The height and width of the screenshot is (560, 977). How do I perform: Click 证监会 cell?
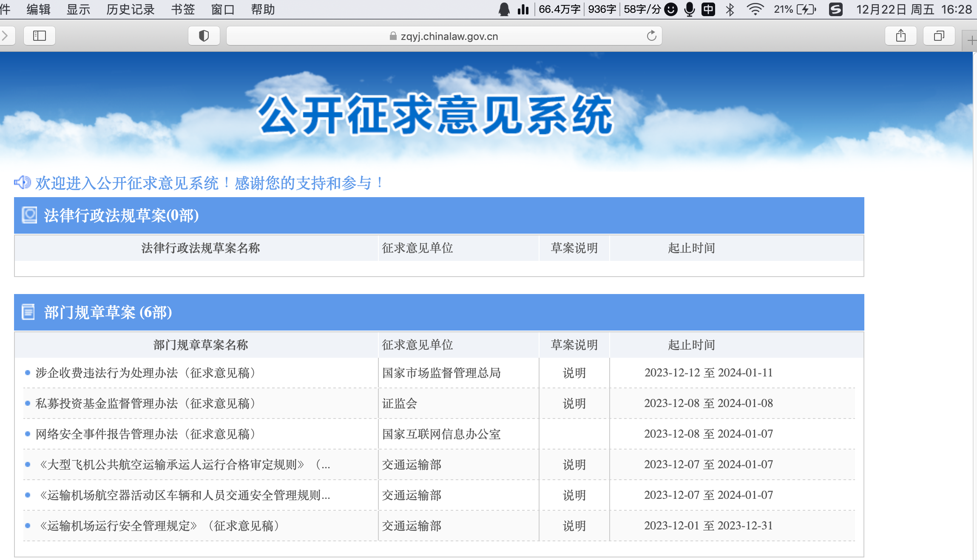click(400, 403)
